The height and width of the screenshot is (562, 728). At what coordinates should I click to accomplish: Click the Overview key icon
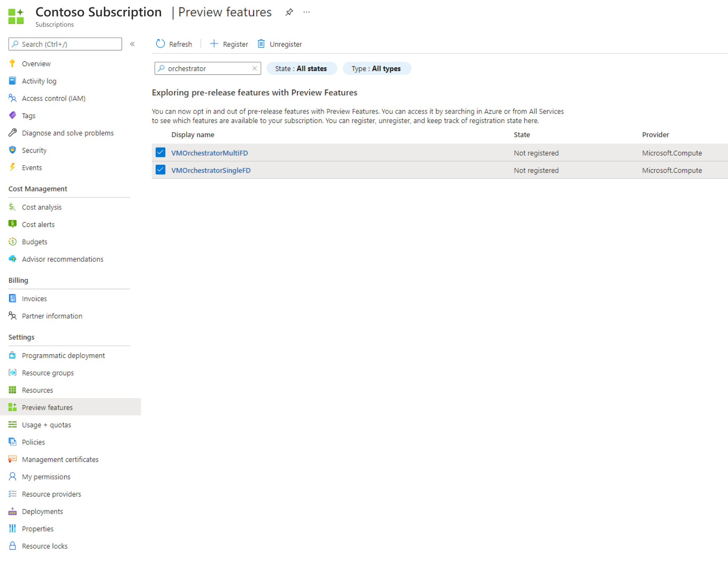point(13,63)
